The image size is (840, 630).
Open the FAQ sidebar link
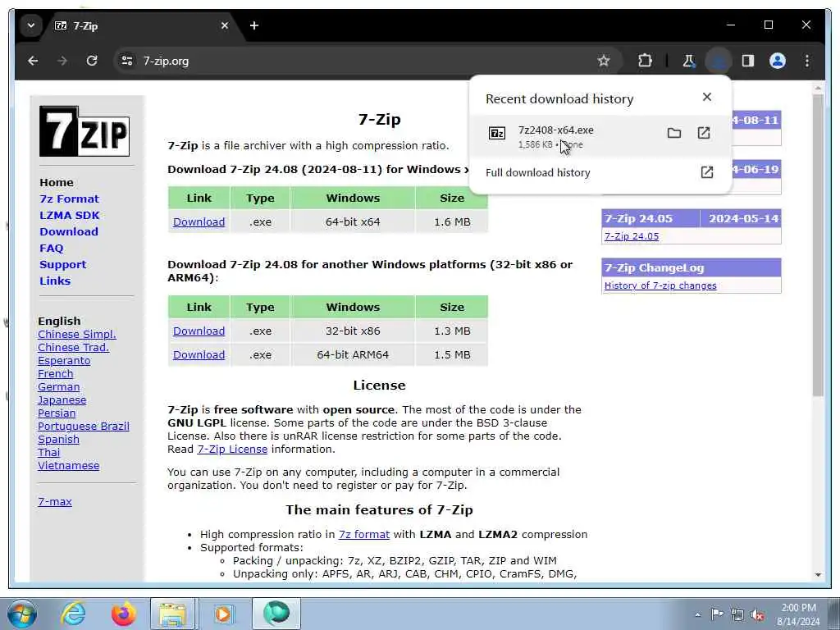52,248
